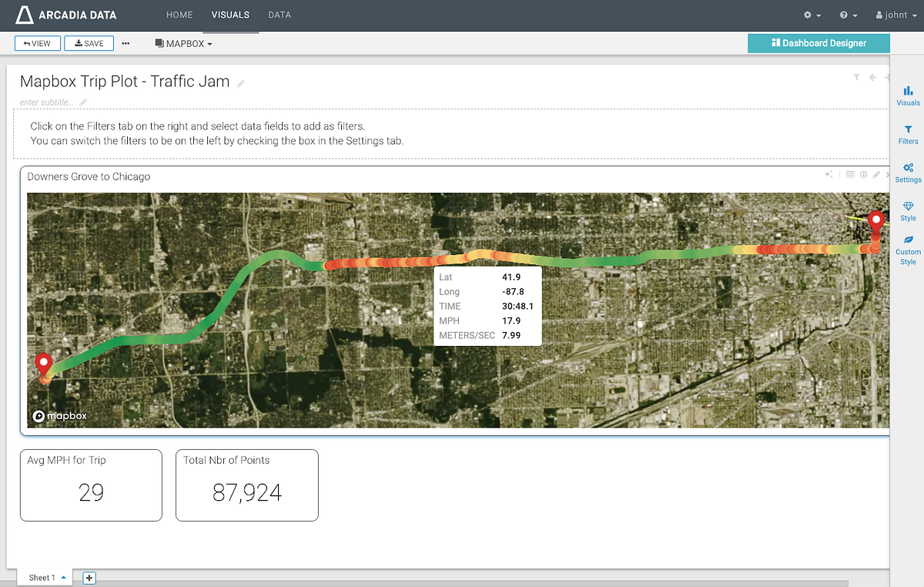Click the download icon on map visual
The height and width of the screenshot is (587, 924).
863,175
